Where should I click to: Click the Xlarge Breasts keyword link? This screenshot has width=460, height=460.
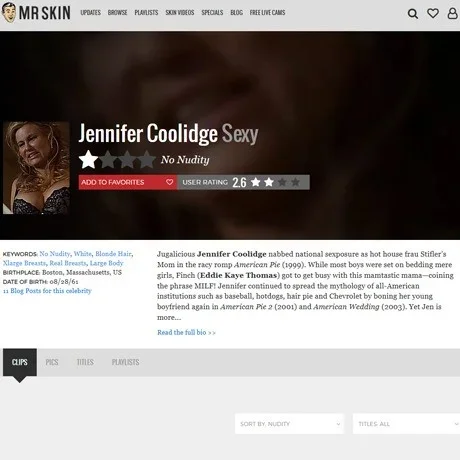coord(24,263)
